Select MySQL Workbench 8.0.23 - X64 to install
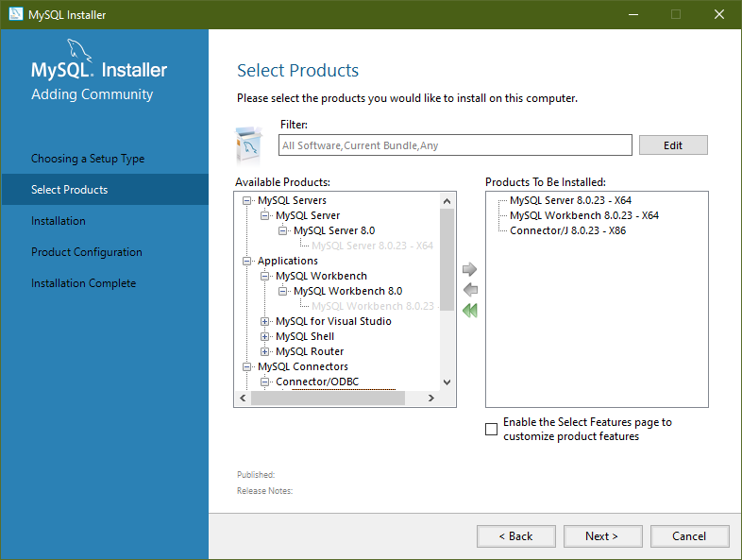This screenshot has width=742, height=560. pyautogui.click(x=584, y=215)
